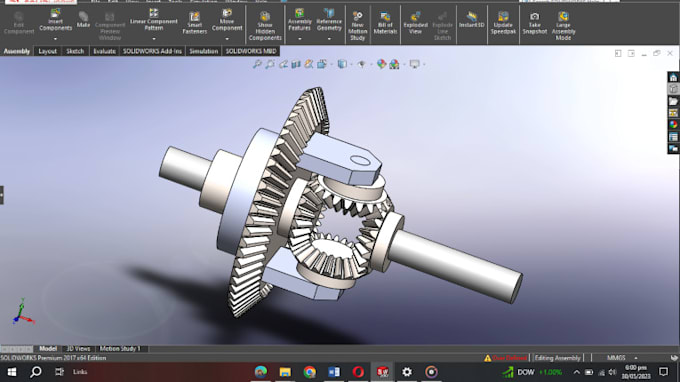Click the Instant3D tool
680x382 pixels.
coord(471,20)
